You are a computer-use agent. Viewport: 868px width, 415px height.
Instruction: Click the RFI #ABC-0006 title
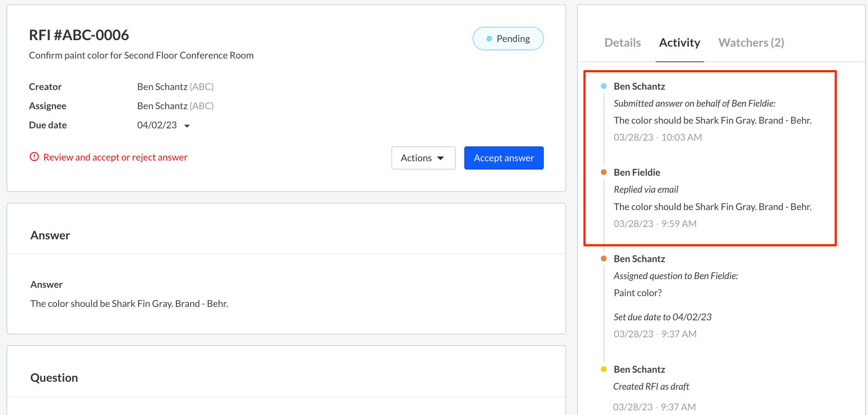(79, 35)
